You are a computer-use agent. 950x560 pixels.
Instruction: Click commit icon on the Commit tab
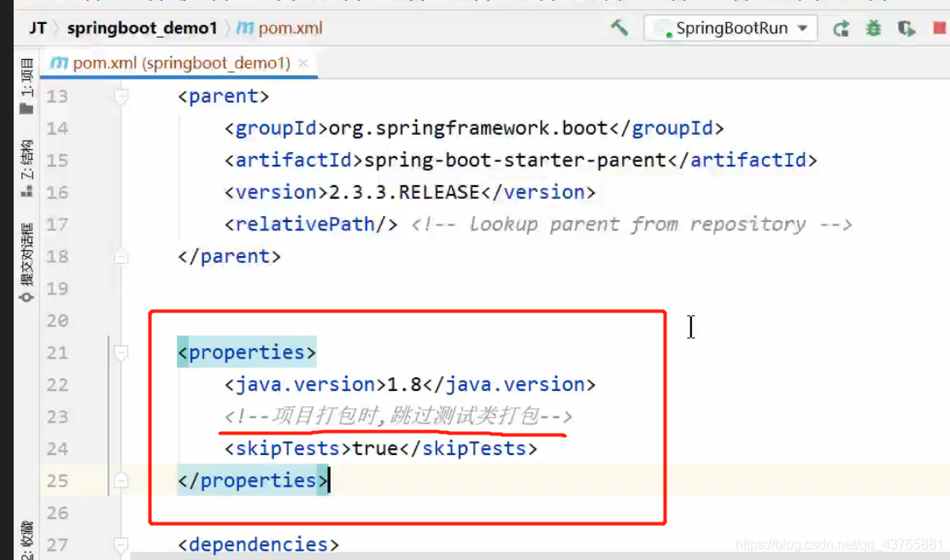(x=26, y=297)
